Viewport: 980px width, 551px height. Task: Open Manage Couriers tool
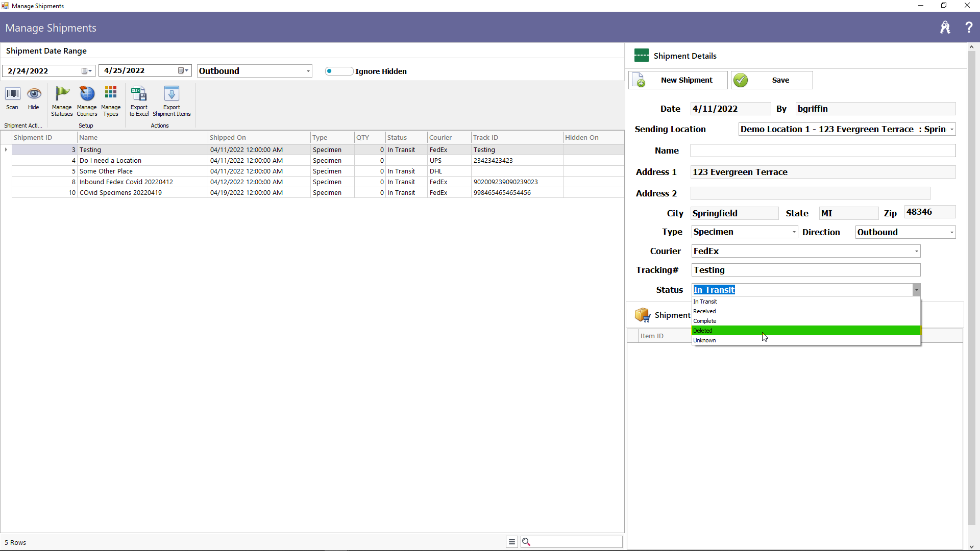(86, 101)
